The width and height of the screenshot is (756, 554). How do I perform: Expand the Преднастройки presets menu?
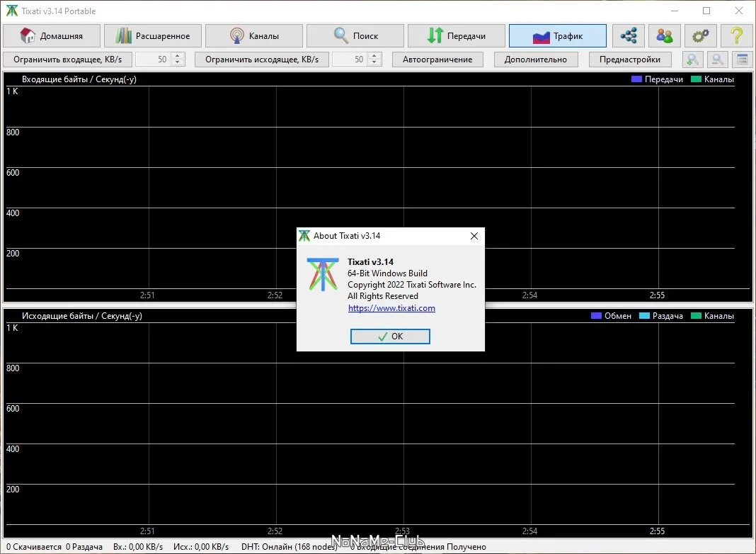[630, 60]
